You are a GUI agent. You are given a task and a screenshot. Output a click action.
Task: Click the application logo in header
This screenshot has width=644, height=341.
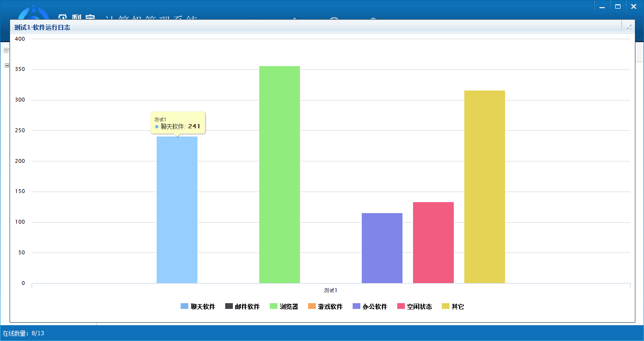tap(34, 13)
